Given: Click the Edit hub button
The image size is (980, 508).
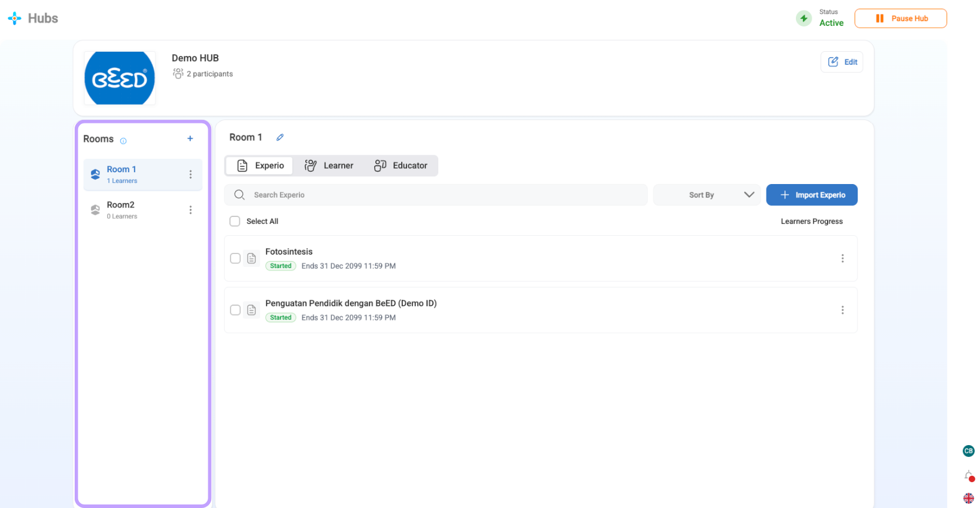Looking at the screenshot, I should tap(842, 62).
